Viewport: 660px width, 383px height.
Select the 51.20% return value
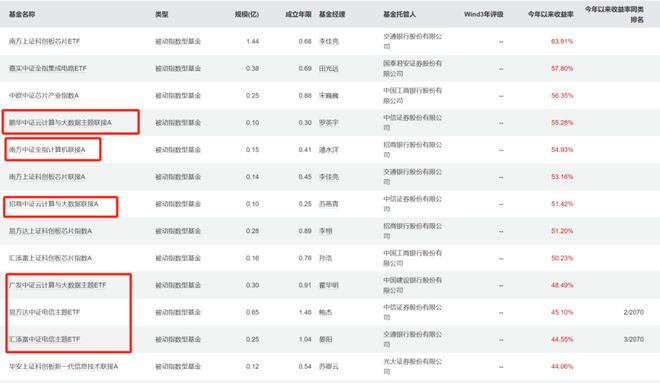tap(562, 231)
